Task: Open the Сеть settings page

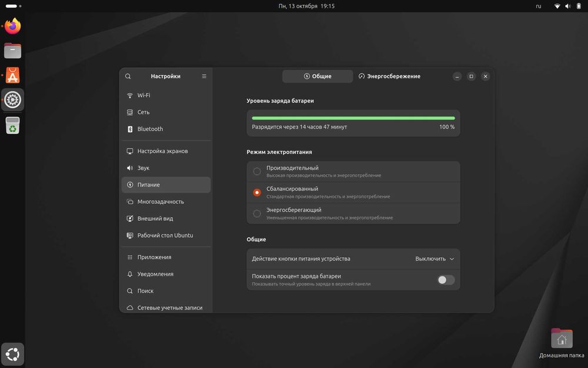Action: point(166,112)
